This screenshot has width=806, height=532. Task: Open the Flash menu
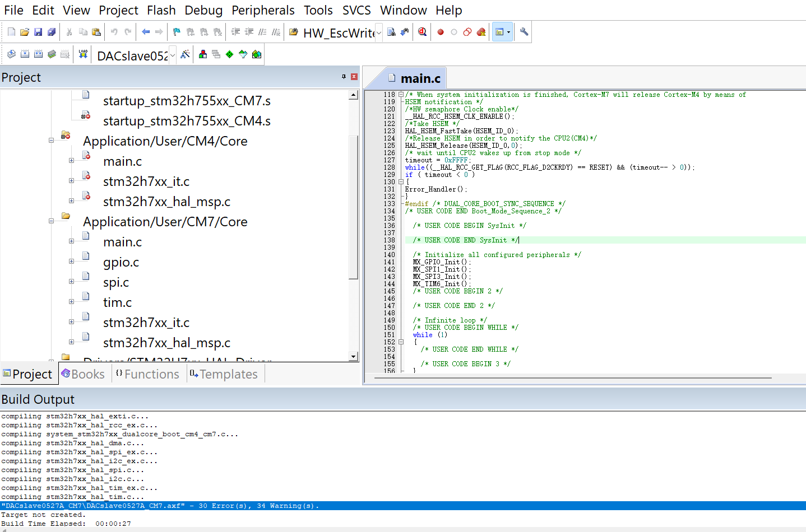(161, 10)
